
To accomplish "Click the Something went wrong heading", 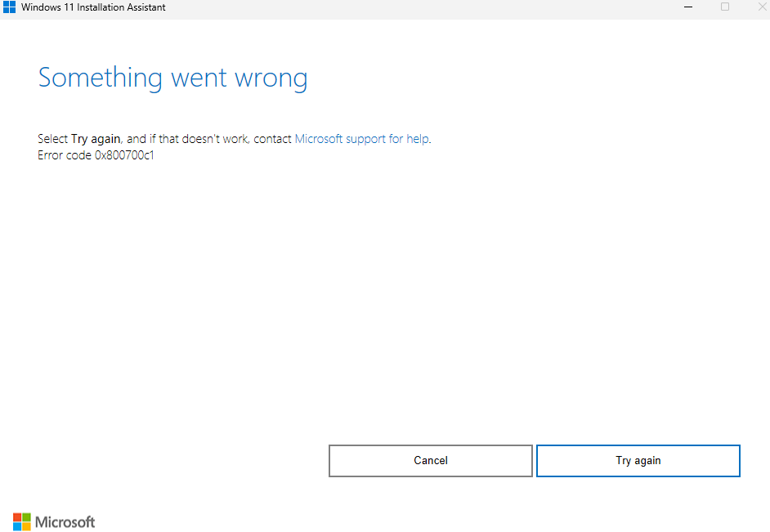I will click(x=172, y=78).
